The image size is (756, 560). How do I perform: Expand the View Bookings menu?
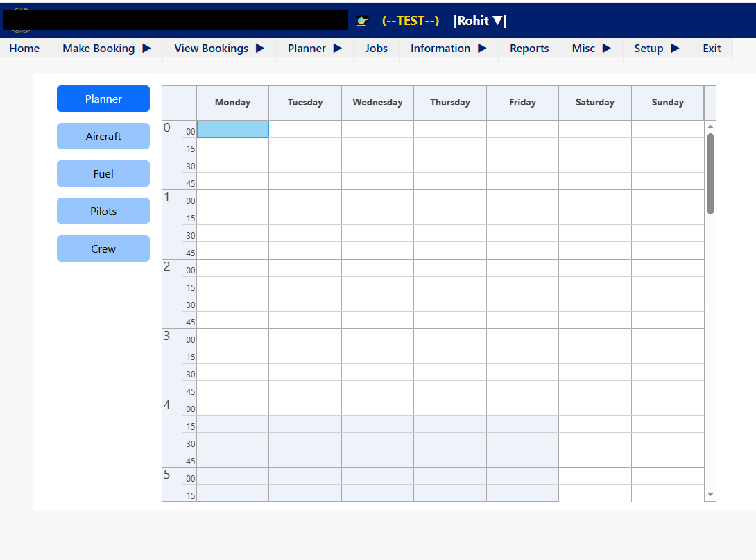219,49
